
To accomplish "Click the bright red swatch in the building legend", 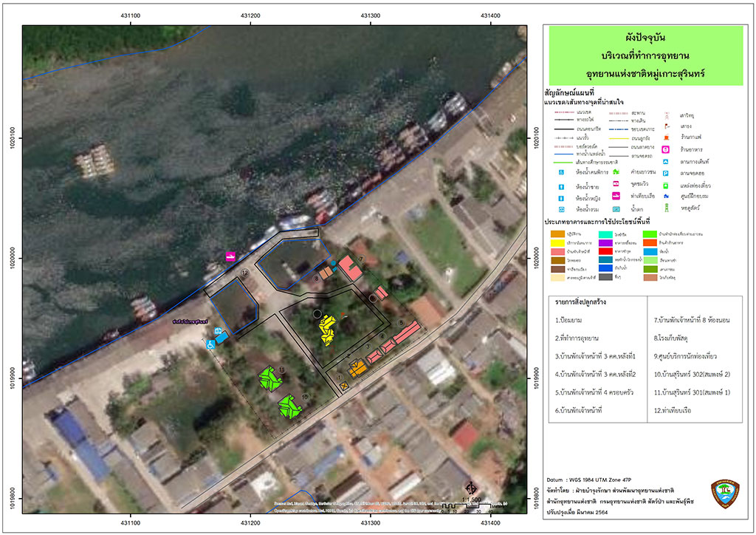I will 605,251.
